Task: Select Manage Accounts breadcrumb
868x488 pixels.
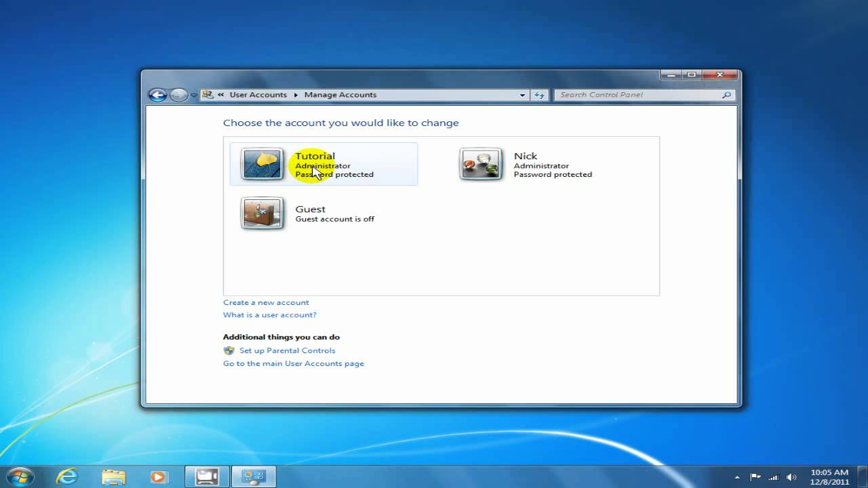Action: [x=340, y=95]
